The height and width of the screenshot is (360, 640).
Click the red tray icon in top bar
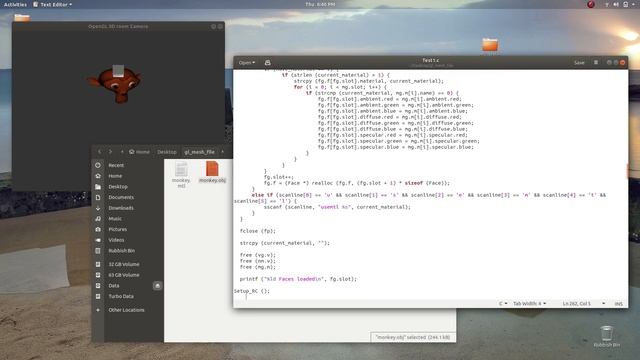(591, 4)
